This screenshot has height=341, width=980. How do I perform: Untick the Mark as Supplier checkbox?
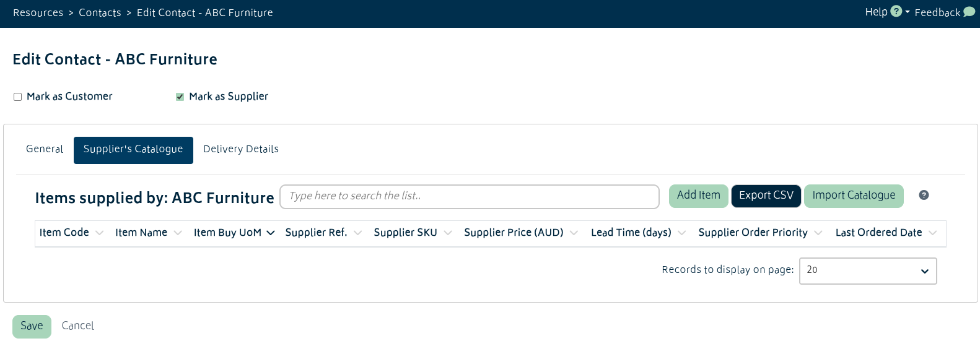(180, 97)
